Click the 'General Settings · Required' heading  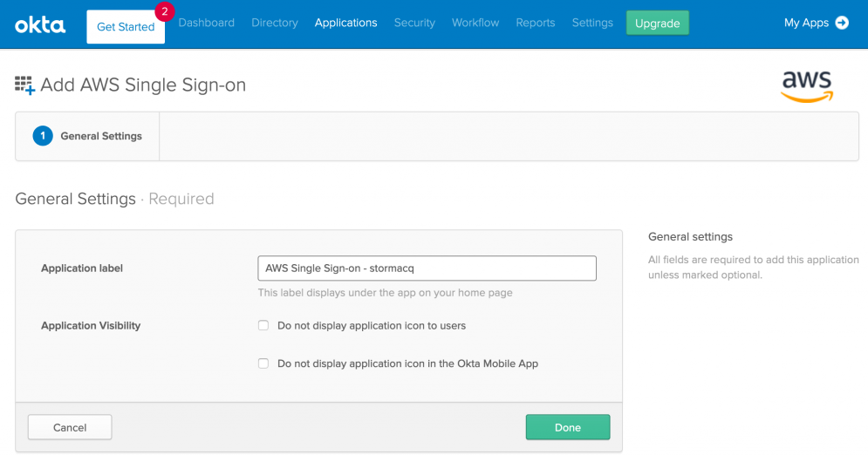pyautogui.click(x=114, y=199)
